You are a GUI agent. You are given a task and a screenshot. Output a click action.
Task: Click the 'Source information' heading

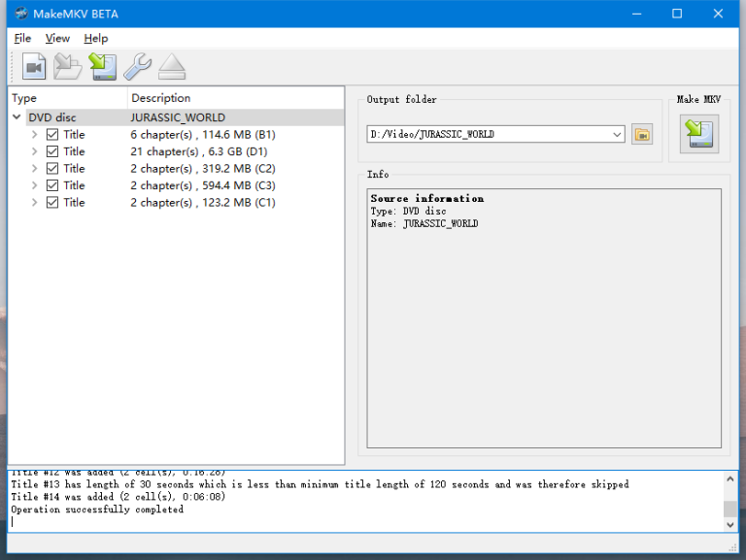click(x=426, y=198)
